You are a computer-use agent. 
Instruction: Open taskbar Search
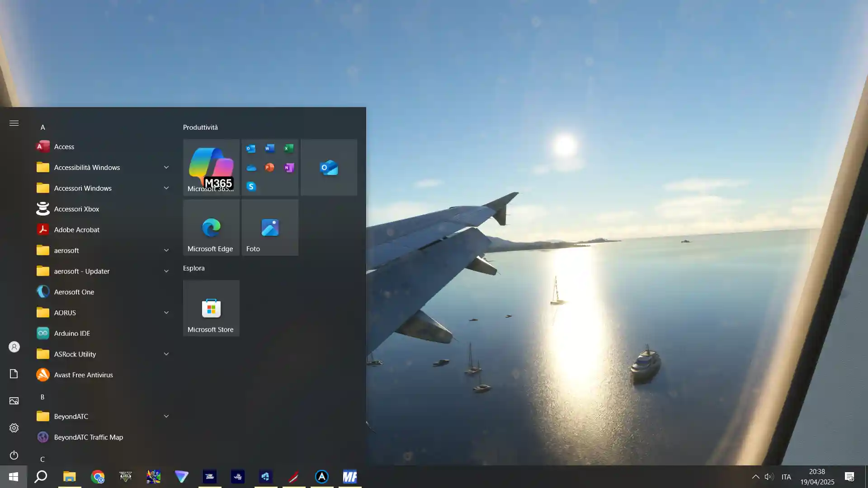click(41, 477)
